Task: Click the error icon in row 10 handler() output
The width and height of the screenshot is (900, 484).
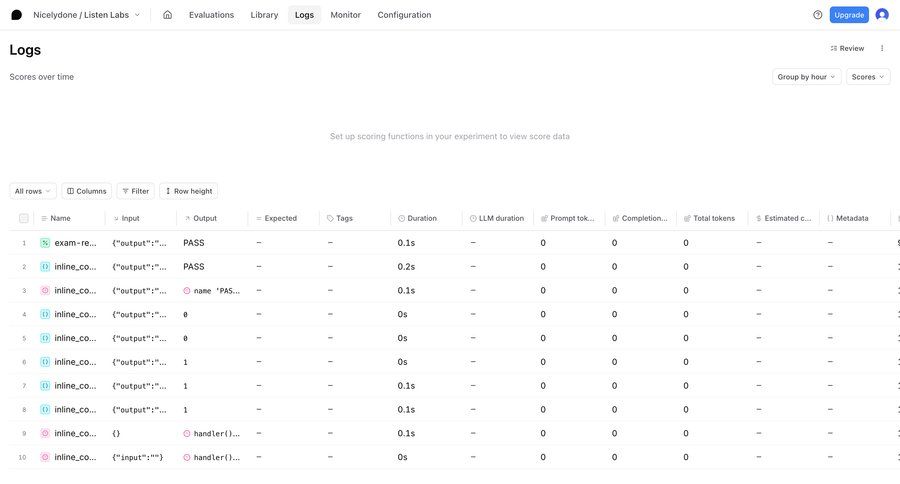Action: (x=187, y=458)
